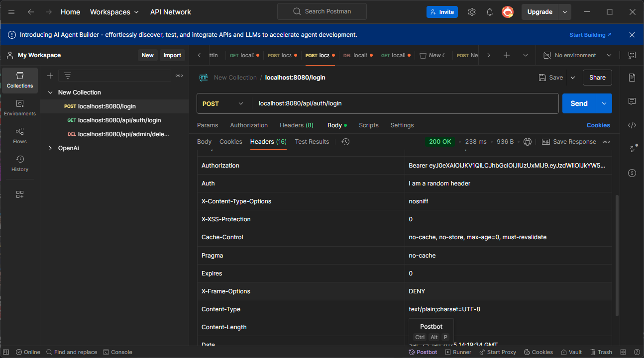The height and width of the screenshot is (358, 644).
Task: Click the Invite button
Action: pyautogui.click(x=442, y=12)
